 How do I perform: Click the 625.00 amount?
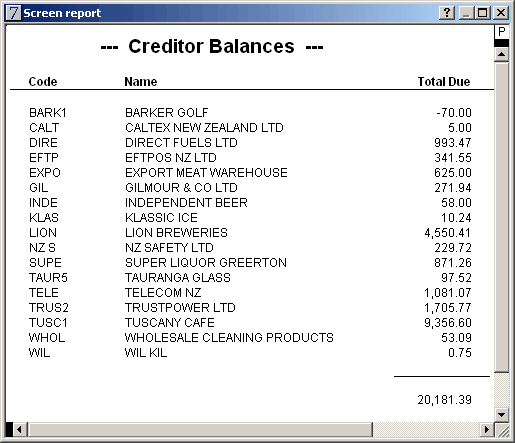coord(453,173)
